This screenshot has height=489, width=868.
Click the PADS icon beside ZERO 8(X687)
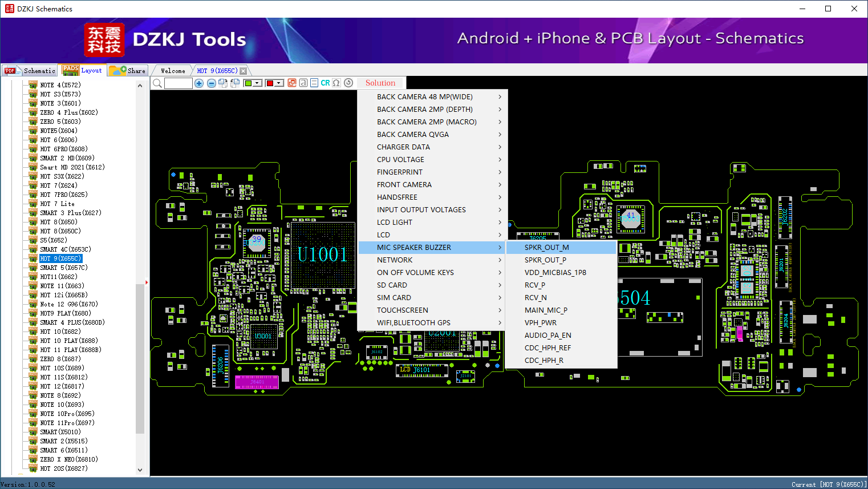tap(33, 359)
